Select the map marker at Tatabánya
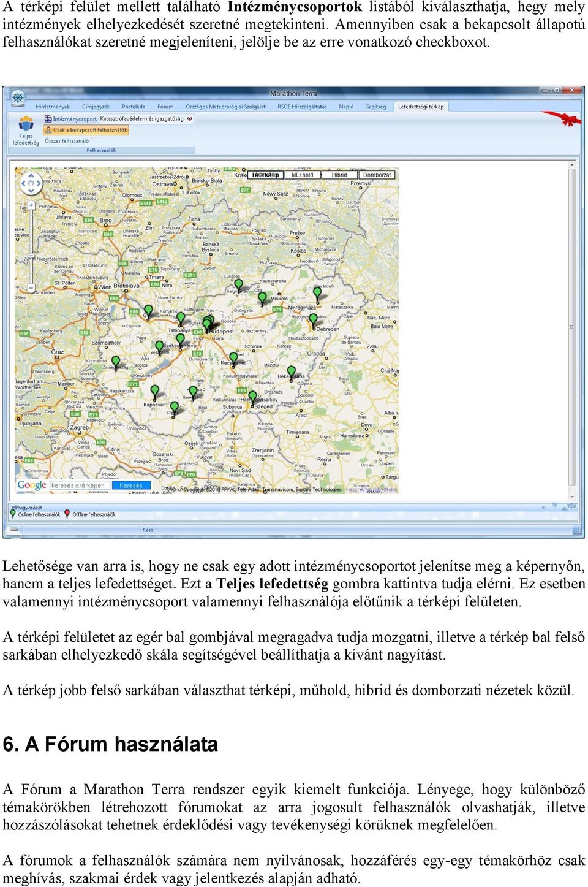 coord(181,319)
